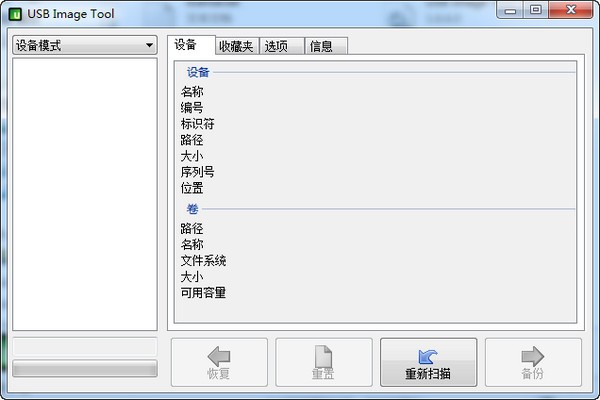Click the 重新扫描 rescan button
Viewport: 600px width, 400px height.
pyautogui.click(x=429, y=362)
